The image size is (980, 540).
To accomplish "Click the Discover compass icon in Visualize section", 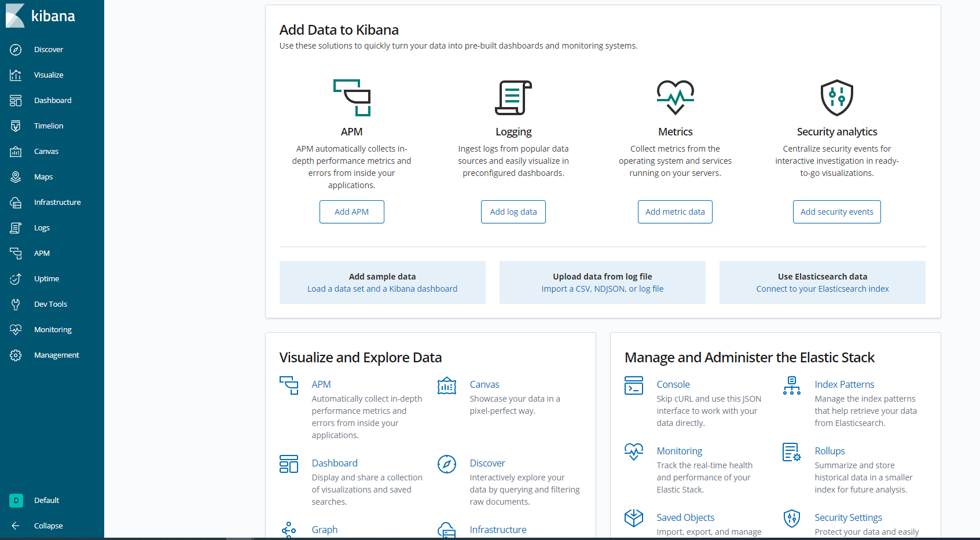I will tap(447, 464).
